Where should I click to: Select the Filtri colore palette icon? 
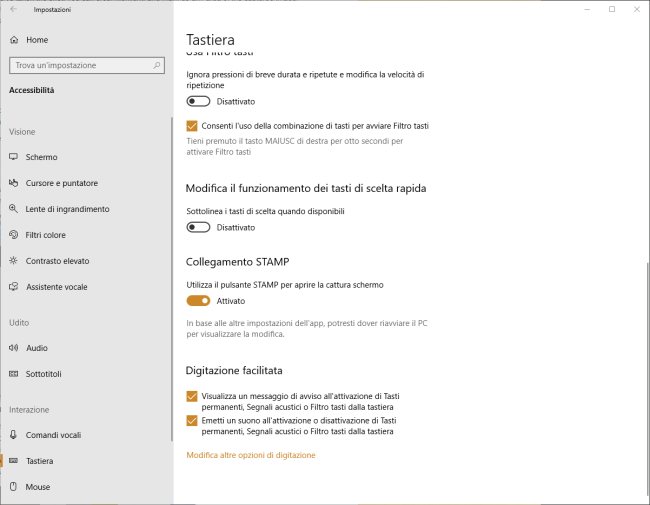point(14,235)
